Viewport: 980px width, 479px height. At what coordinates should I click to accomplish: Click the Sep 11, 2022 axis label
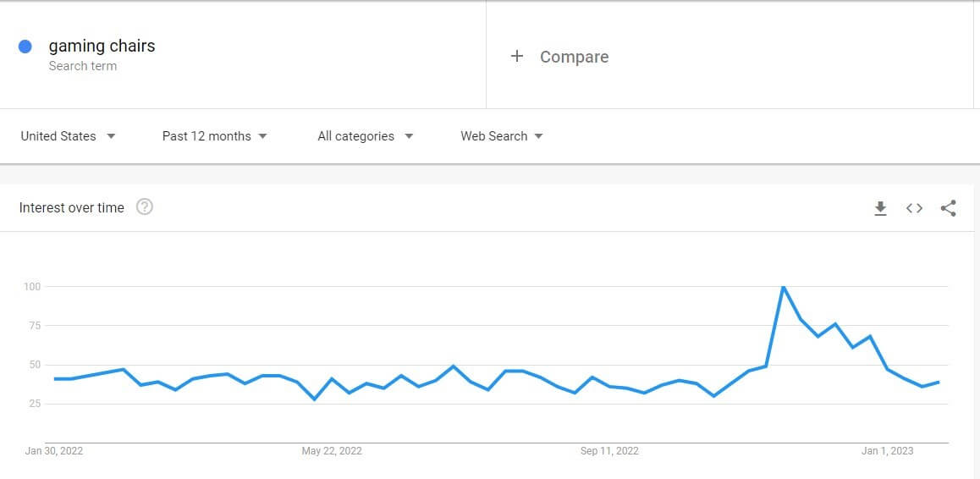click(x=609, y=451)
